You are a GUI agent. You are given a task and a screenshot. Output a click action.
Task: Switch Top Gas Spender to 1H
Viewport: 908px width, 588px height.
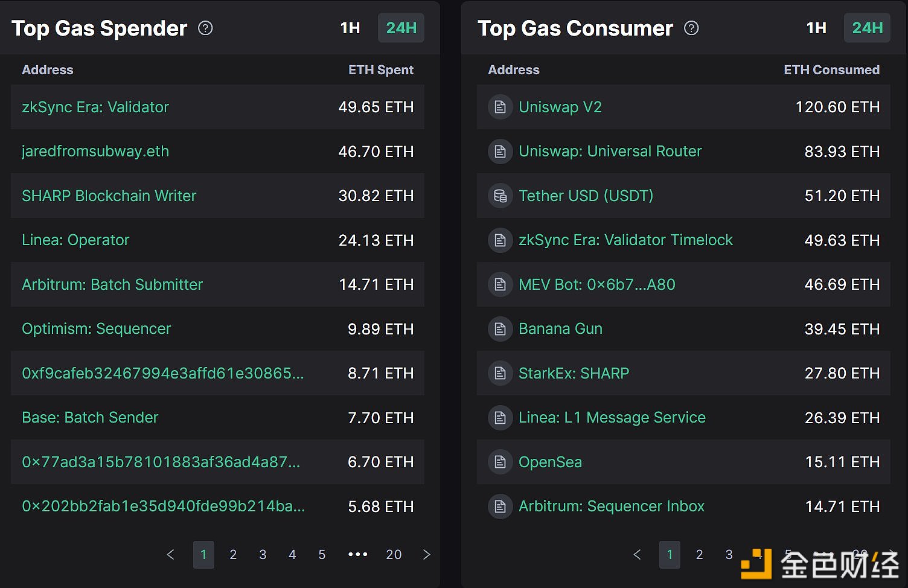pos(350,28)
